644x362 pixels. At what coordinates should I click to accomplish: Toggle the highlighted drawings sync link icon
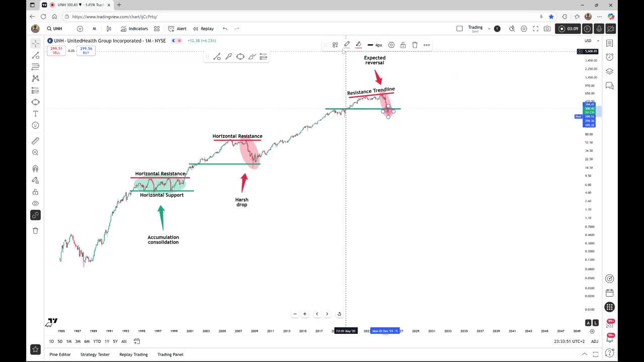coord(35,215)
